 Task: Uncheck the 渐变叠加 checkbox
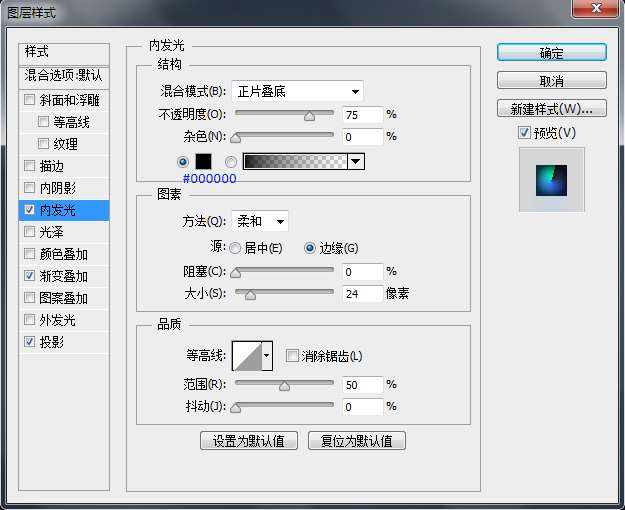pos(29,275)
